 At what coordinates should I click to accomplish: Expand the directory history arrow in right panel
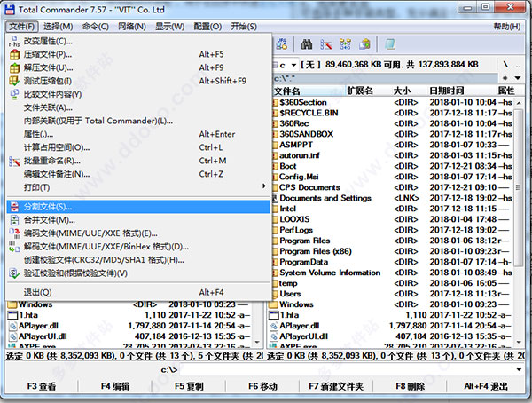(518, 78)
